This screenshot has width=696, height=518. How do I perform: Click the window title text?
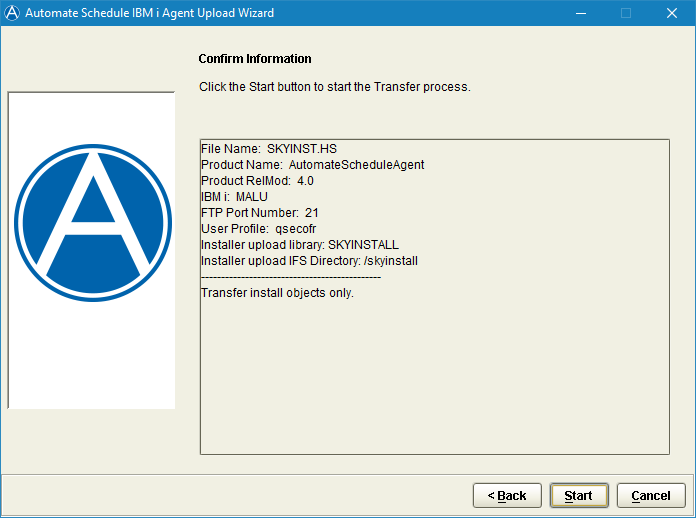click(150, 13)
